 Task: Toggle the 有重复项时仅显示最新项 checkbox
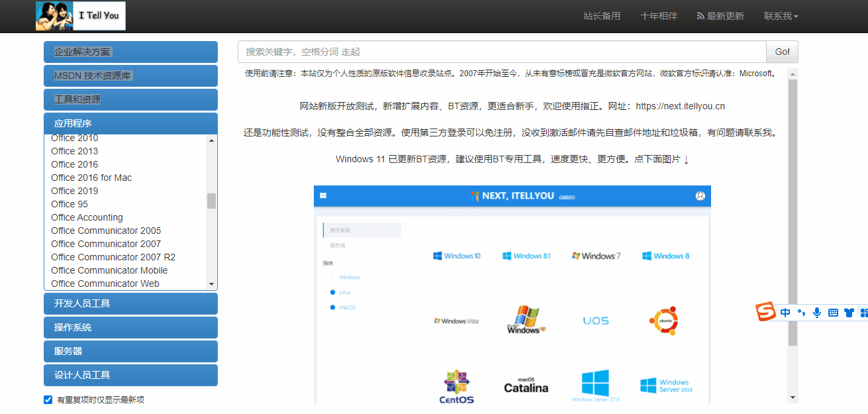(x=48, y=399)
